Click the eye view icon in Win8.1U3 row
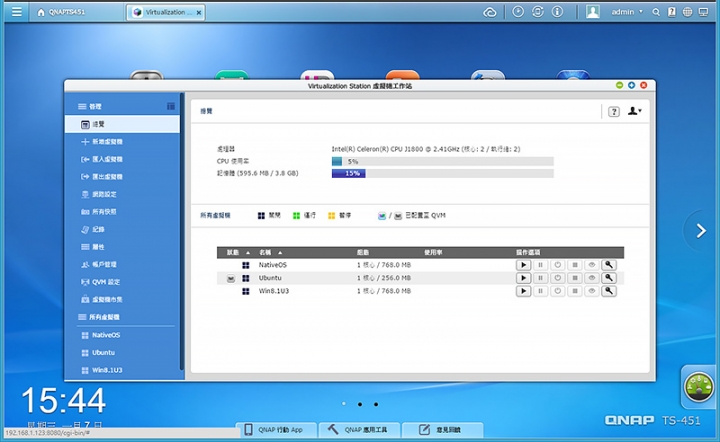720x442 pixels. [591, 291]
